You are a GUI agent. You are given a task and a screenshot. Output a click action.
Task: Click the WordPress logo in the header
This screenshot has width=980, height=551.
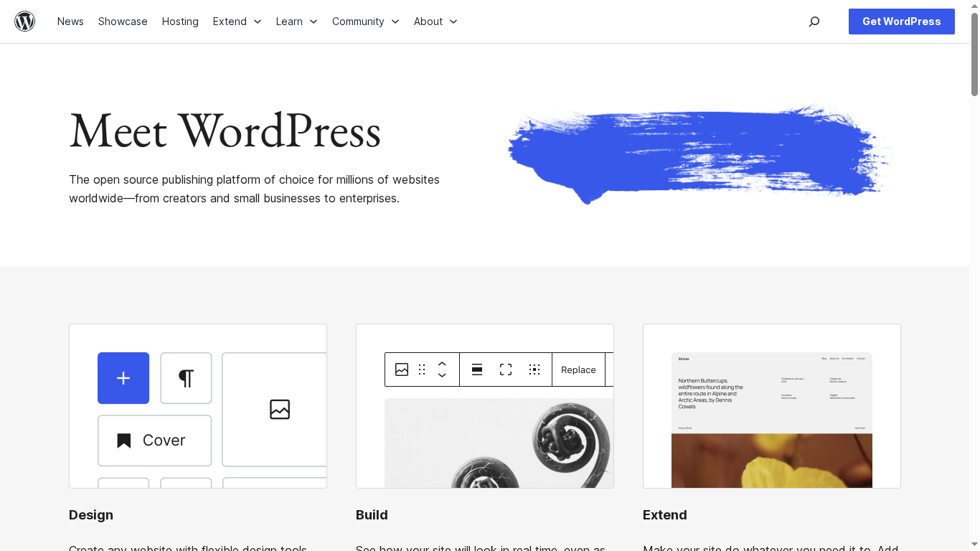tap(25, 22)
